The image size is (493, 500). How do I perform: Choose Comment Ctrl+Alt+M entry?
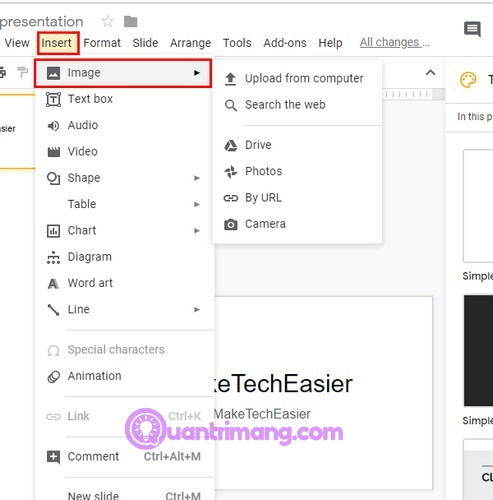coord(124,457)
